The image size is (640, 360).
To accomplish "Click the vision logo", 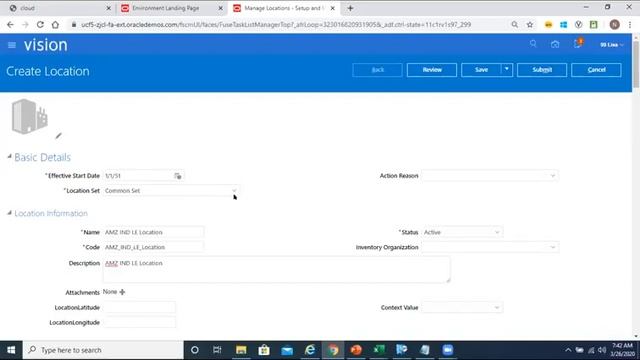I will coord(45,45).
